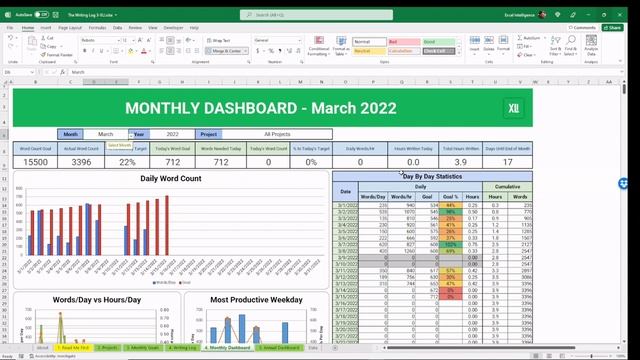
Task: Open Find & Select menu
Action: (571, 46)
